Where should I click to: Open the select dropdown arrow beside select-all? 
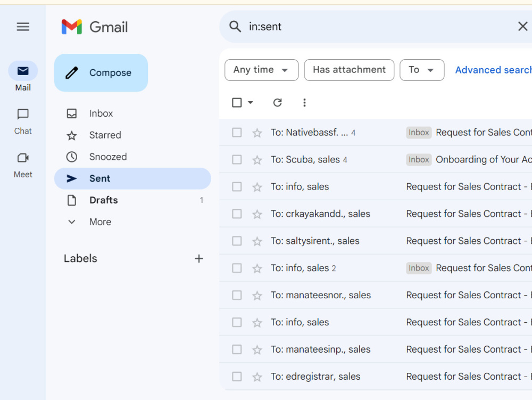[251, 103]
